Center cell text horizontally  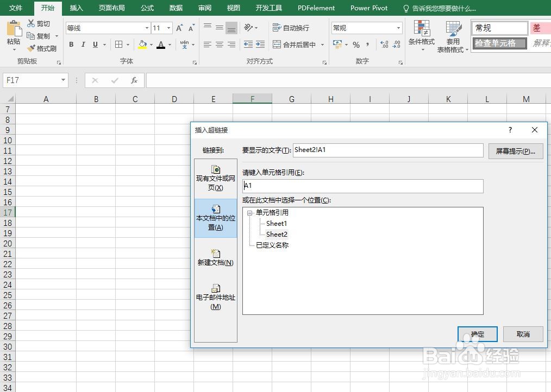pyautogui.click(x=220, y=45)
